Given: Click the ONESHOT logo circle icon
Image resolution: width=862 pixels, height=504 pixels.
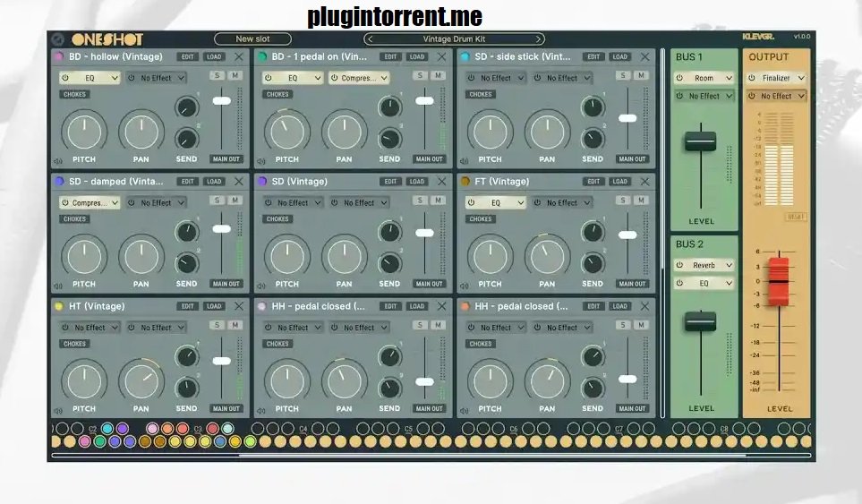Looking at the screenshot, I should point(57,39).
